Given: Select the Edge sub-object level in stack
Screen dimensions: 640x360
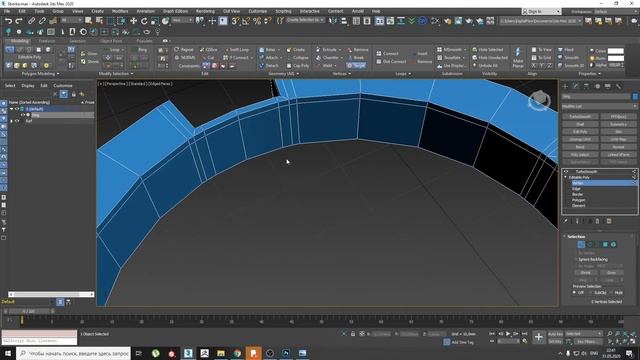Looking at the screenshot, I should pos(576,189).
